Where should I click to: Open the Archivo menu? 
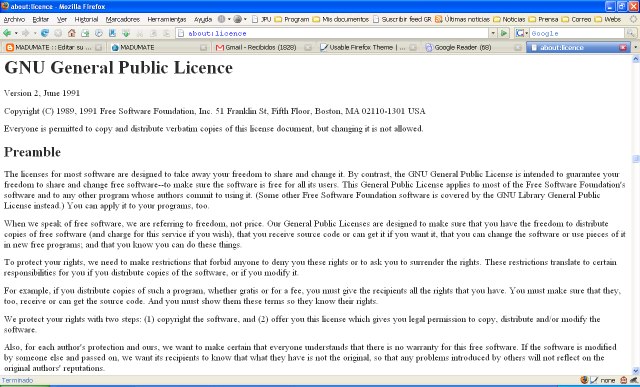pyautogui.click(x=14, y=19)
